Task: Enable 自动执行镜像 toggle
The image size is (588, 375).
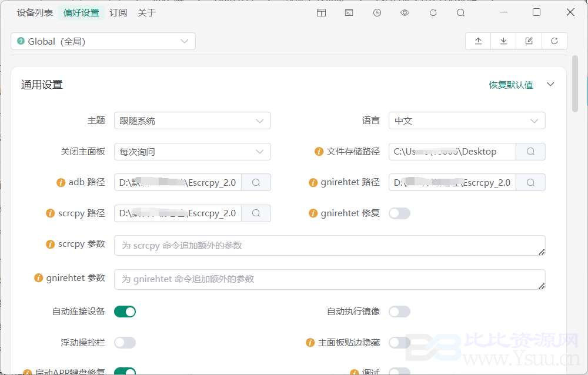Action: point(399,312)
